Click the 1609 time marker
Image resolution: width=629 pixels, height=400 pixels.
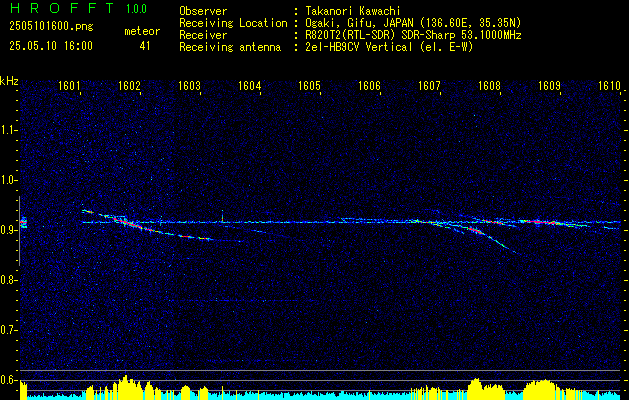click(x=550, y=85)
